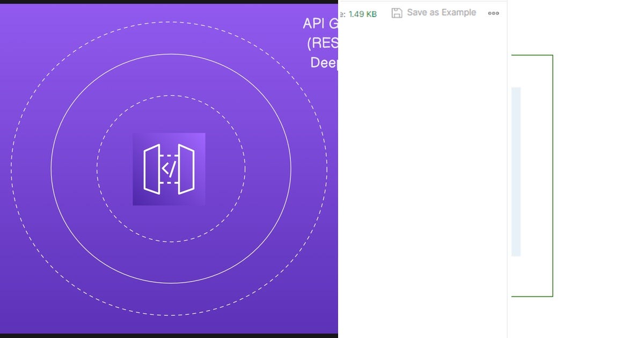Click the left gate panel of the API icon

tap(151, 169)
